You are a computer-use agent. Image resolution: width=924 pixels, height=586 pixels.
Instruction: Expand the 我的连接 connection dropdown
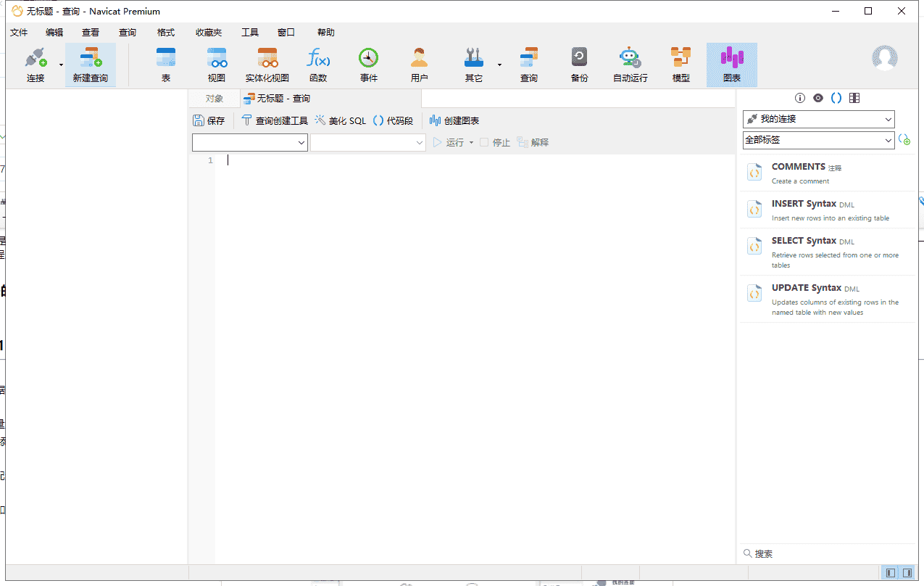coord(819,119)
